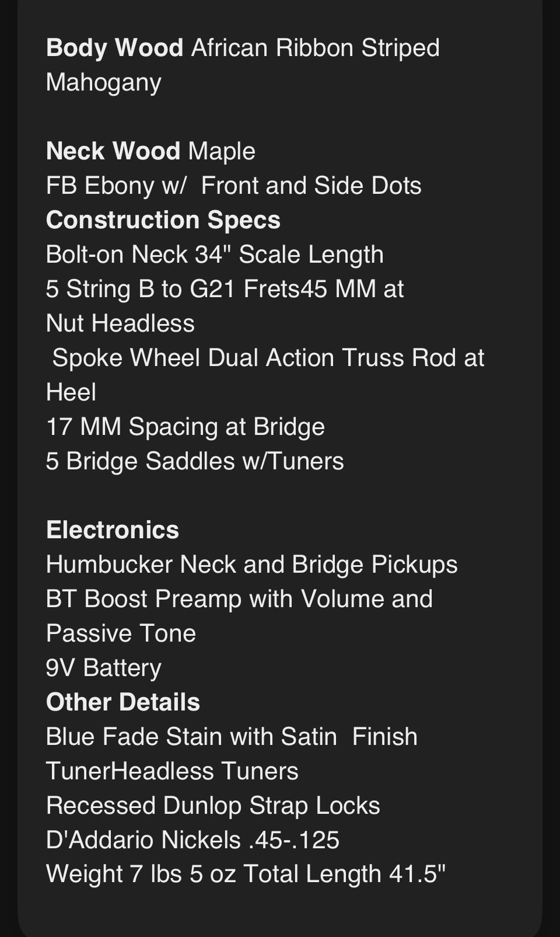Tap the Recessed Dunlop Strap Locks line

click(x=213, y=806)
